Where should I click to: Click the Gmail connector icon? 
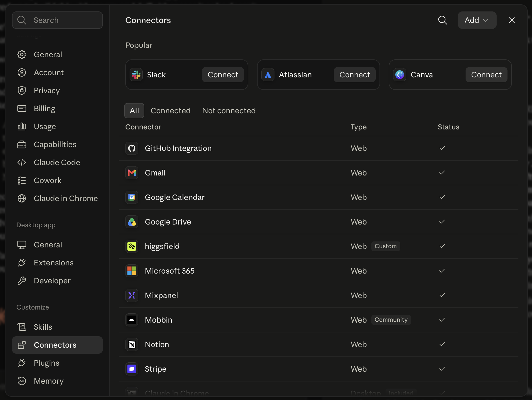pos(132,173)
